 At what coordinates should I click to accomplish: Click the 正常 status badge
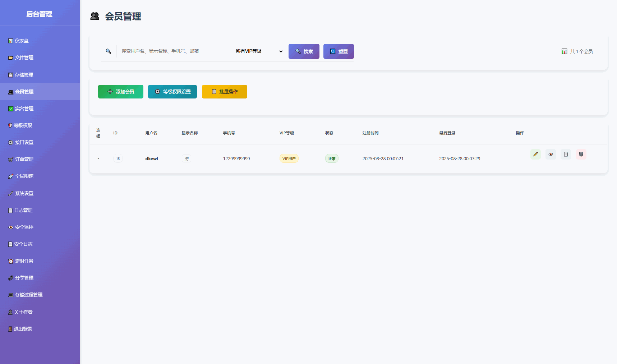[332, 158]
